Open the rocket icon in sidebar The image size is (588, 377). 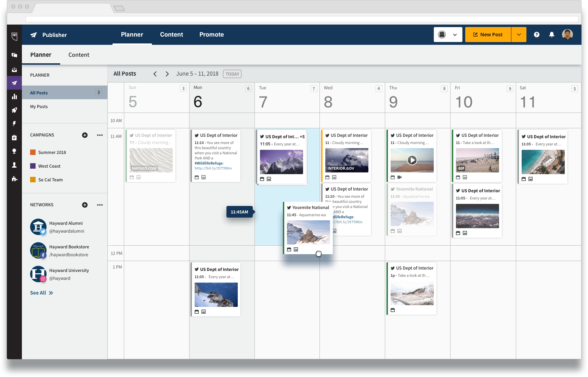[x=14, y=110]
